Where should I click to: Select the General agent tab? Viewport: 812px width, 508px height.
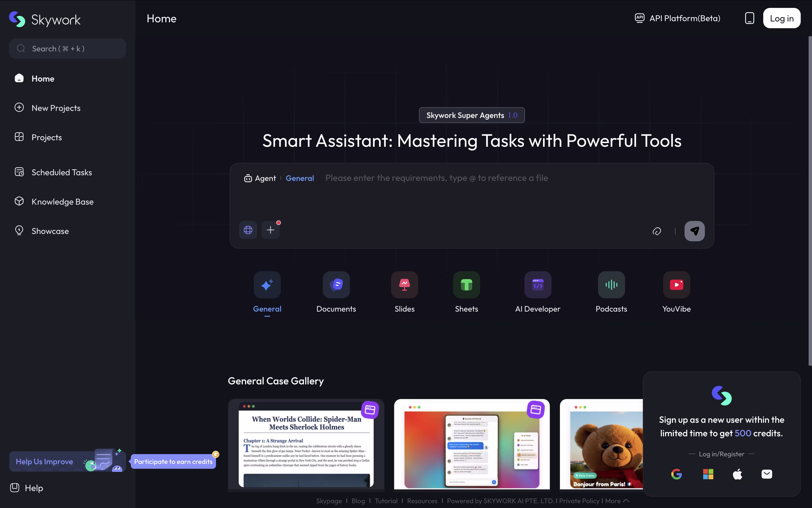267,292
